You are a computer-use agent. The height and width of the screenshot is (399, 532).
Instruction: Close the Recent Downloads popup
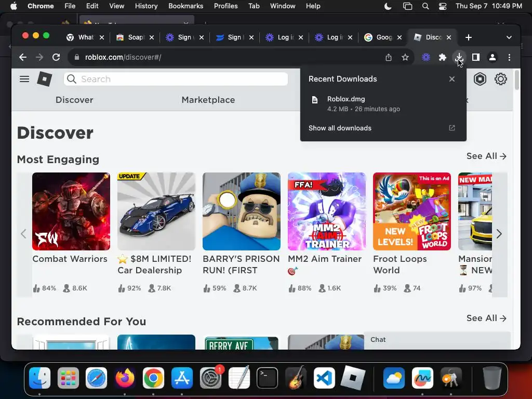click(x=451, y=79)
